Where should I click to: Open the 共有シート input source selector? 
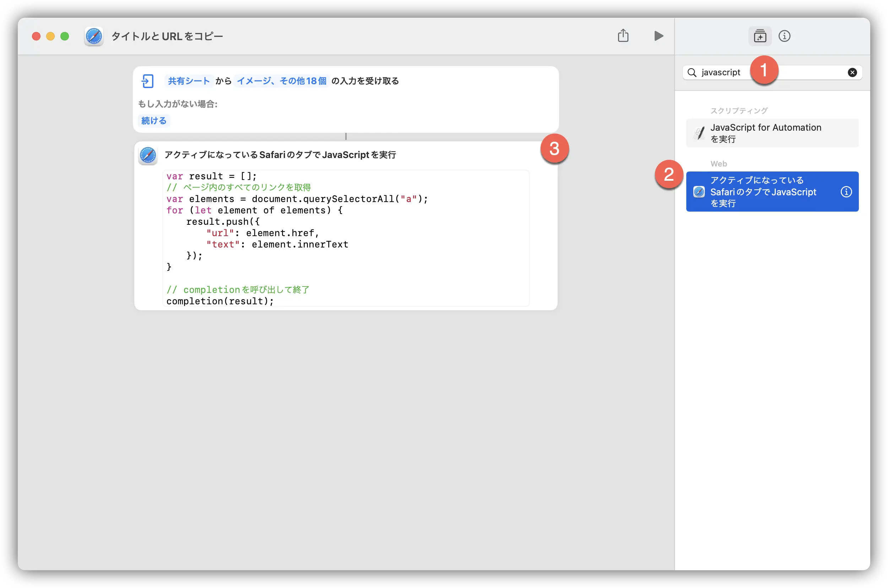point(189,81)
